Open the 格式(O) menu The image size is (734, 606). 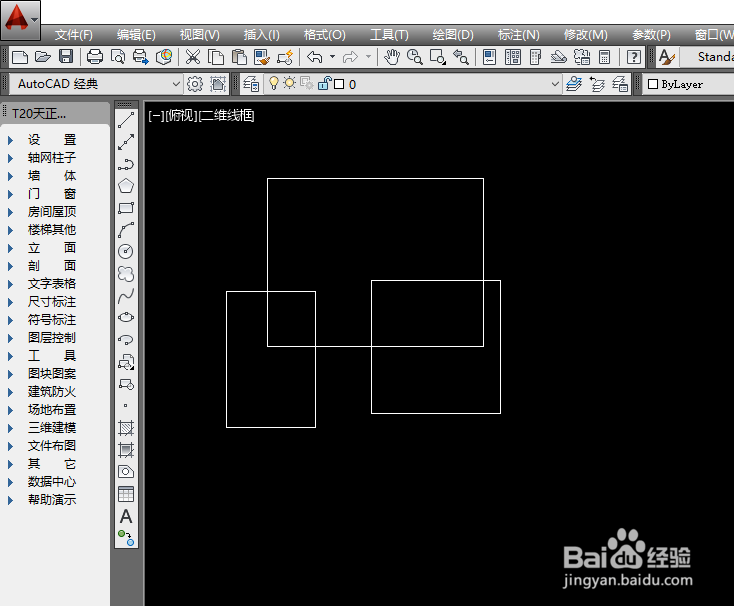coord(324,35)
